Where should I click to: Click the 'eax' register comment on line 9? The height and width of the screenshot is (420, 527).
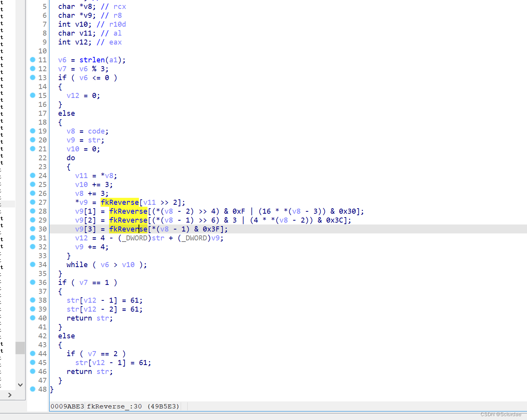[115, 42]
